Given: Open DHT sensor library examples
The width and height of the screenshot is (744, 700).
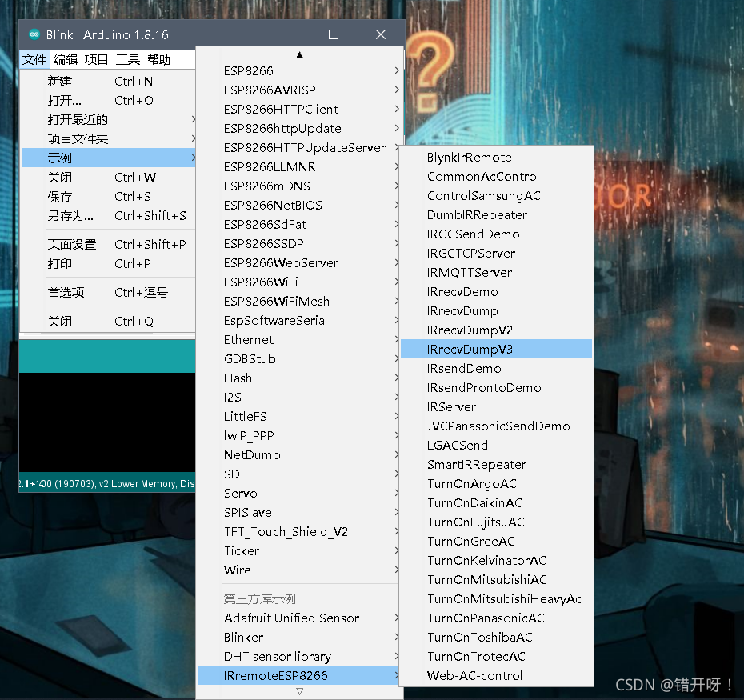Looking at the screenshot, I should point(299,656).
